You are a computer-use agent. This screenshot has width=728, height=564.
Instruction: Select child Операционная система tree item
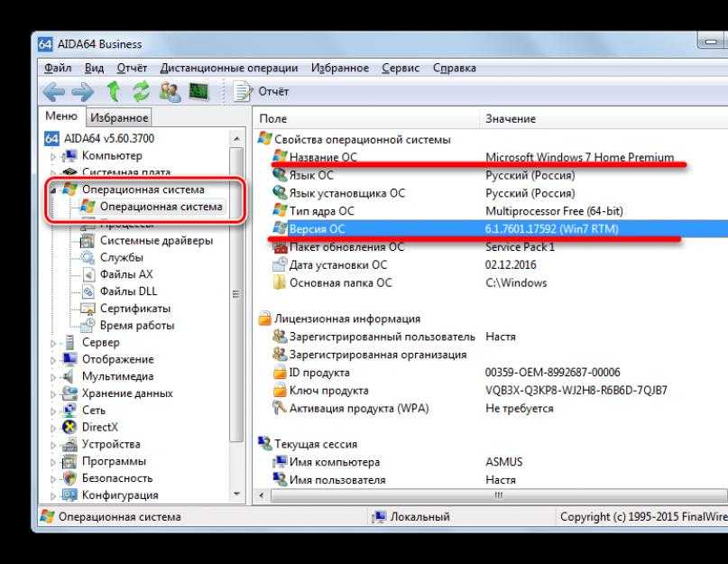(x=161, y=207)
